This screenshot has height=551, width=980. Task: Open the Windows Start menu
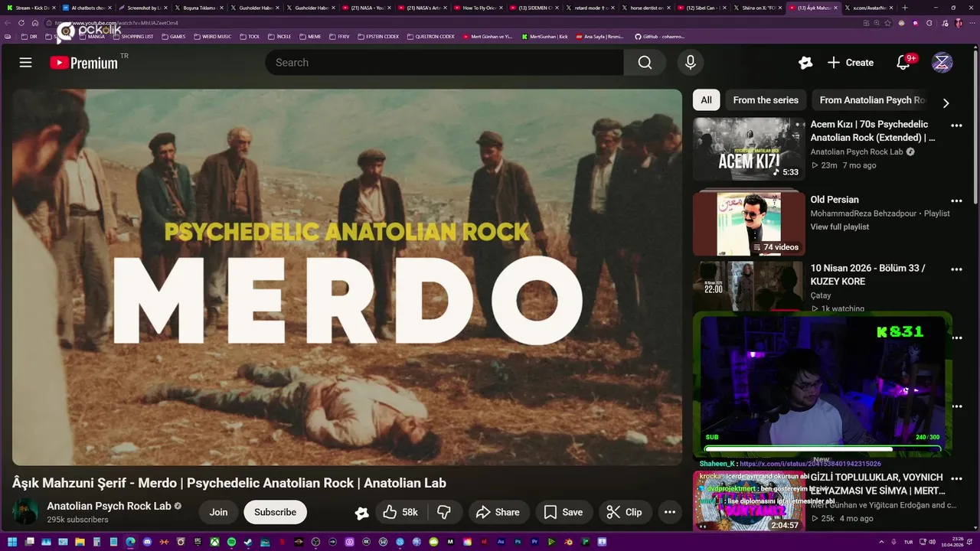click(12, 542)
